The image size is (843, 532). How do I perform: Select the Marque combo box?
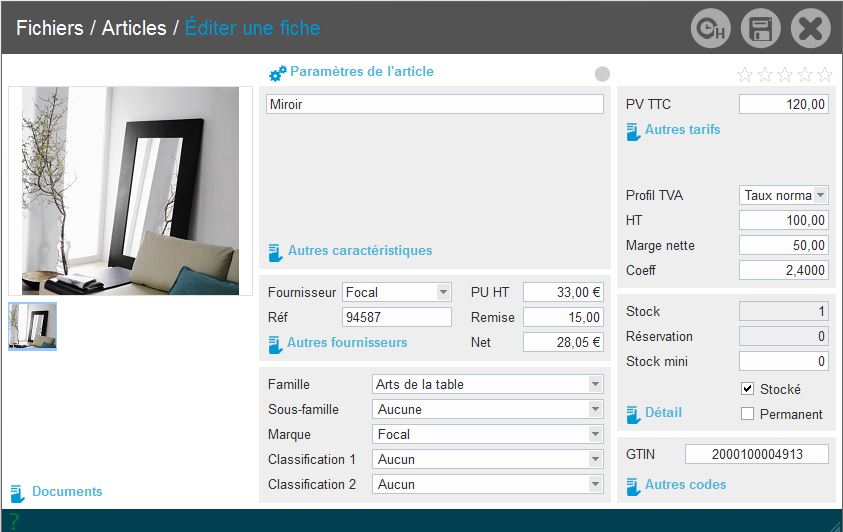(x=487, y=434)
